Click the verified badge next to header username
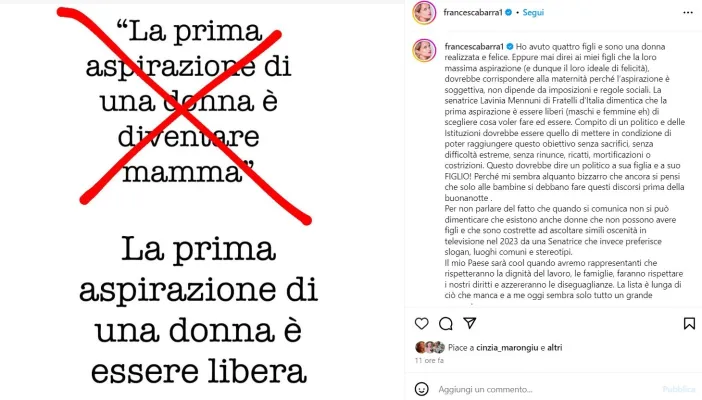 point(509,13)
